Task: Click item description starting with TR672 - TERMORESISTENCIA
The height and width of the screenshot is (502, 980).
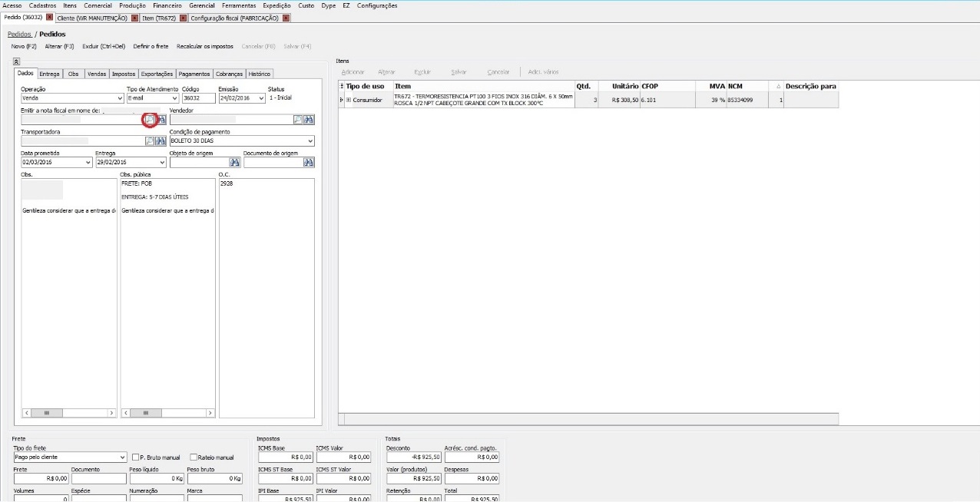Action: tap(484, 100)
